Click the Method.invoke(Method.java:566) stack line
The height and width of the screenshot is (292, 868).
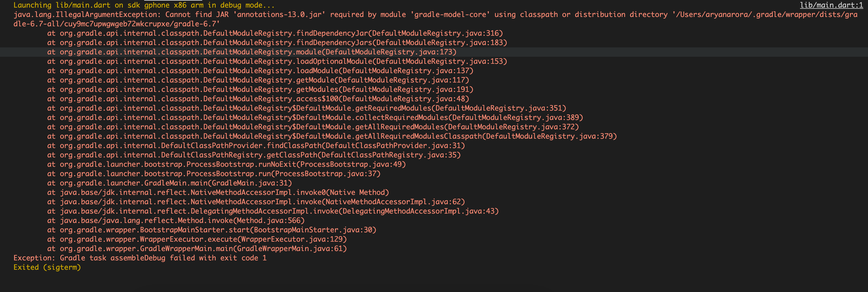(x=176, y=221)
